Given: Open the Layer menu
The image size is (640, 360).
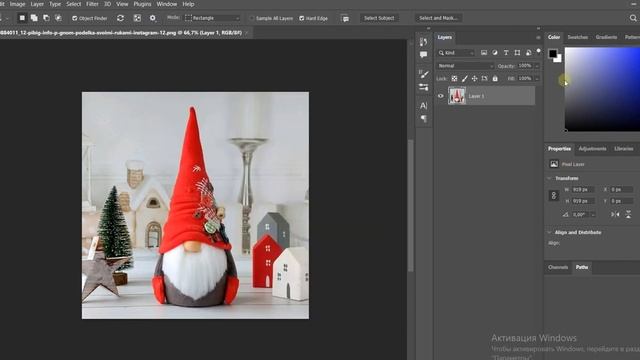Looking at the screenshot, I should pyautogui.click(x=37, y=4).
